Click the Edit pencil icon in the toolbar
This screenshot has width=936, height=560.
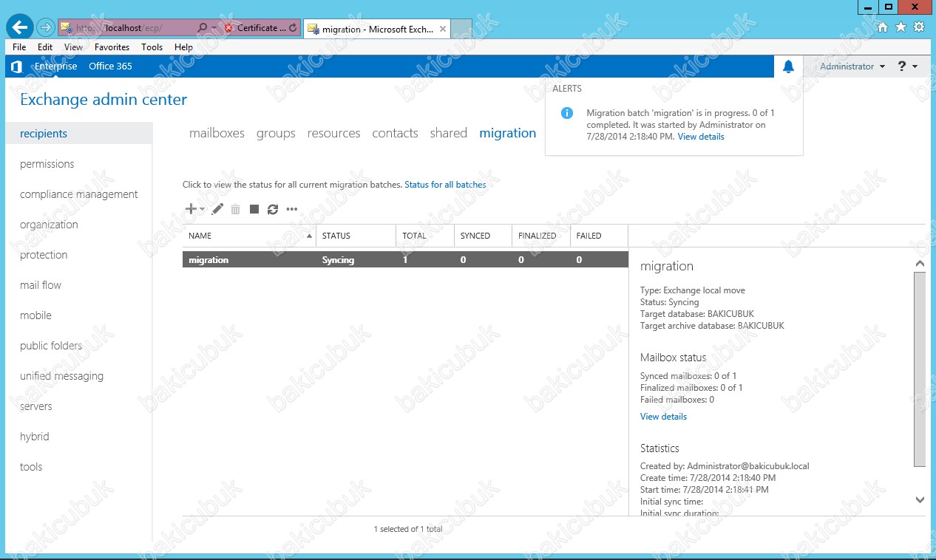point(217,209)
